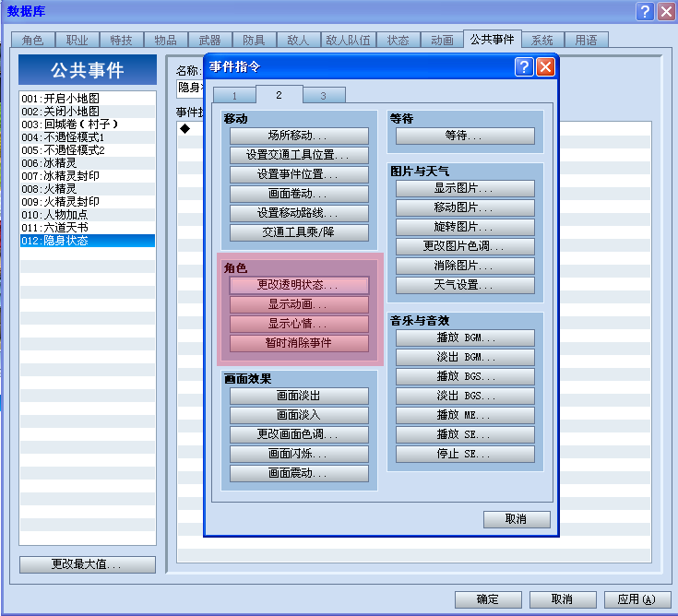Click the 播放 BGM button
This screenshot has width=678, height=616.
[x=465, y=338]
